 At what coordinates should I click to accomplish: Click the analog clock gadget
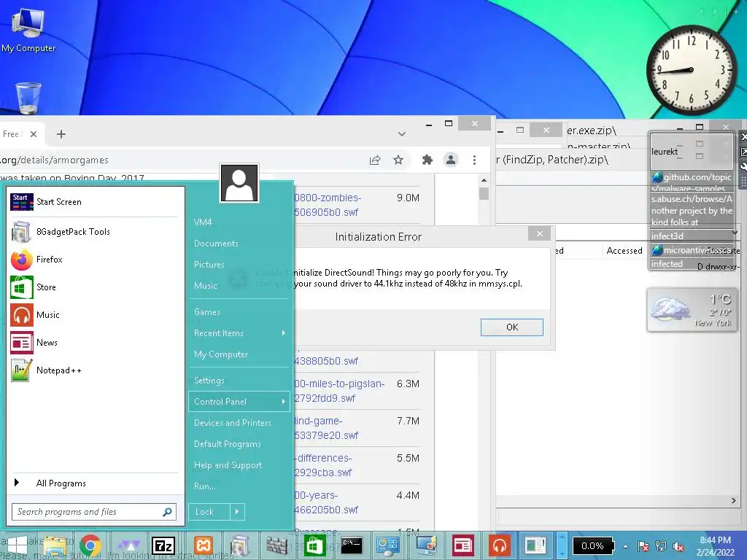tap(692, 71)
